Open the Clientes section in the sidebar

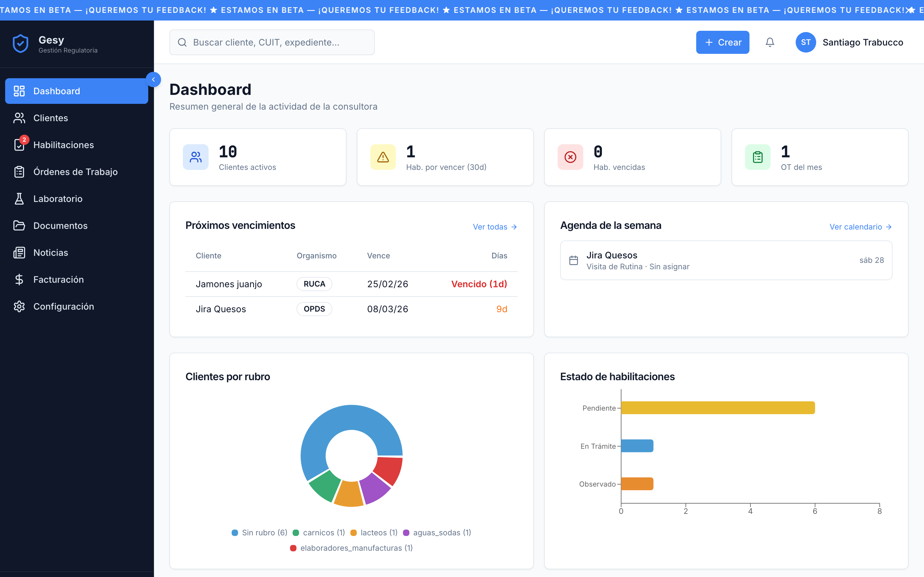[51, 118]
